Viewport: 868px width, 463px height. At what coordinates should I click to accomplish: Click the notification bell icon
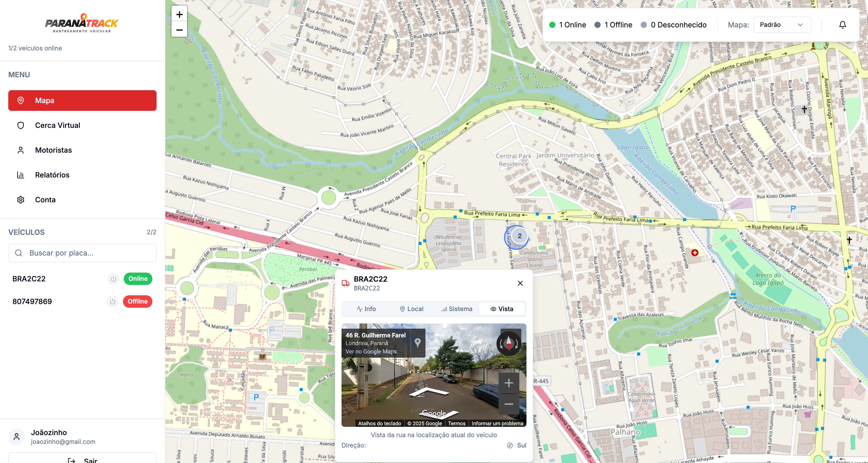click(x=843, y=25)
